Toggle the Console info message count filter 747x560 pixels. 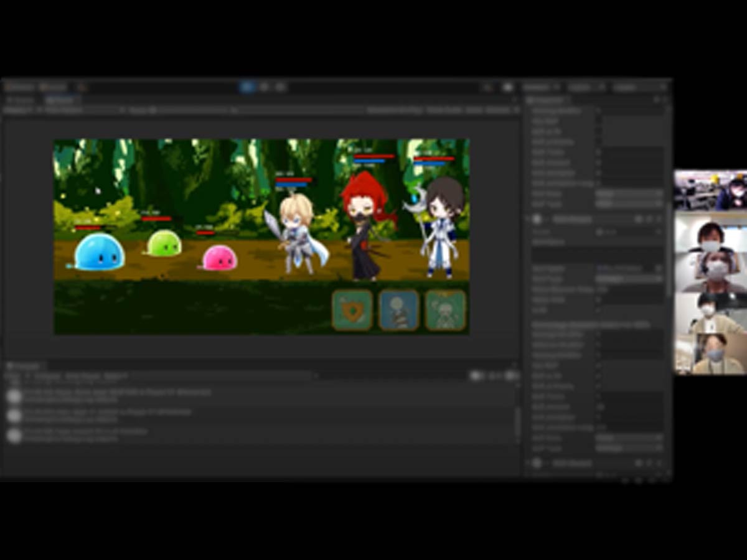point(477,376)
